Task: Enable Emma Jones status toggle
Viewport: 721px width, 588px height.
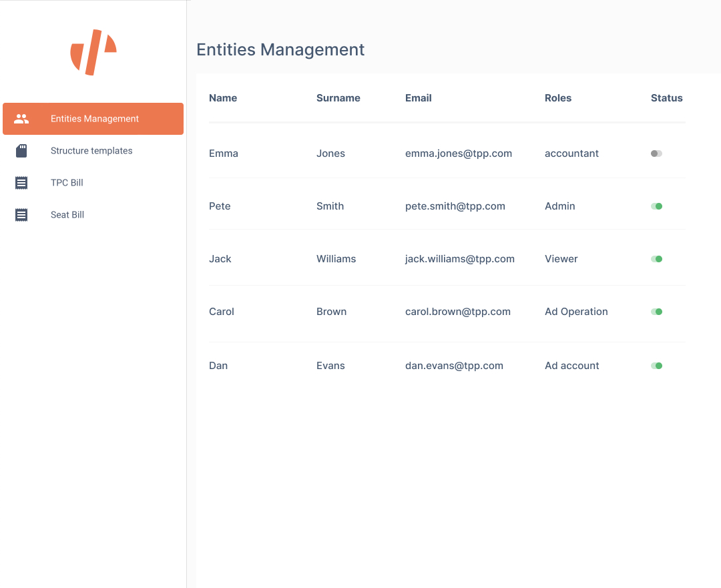Action: pyautogui.click(x=656, y=154)
